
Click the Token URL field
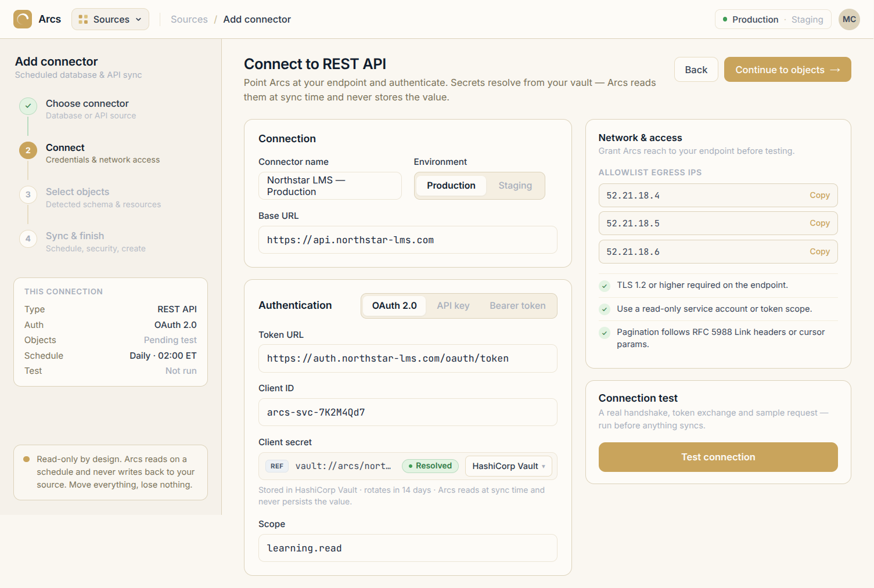[408, 359]
